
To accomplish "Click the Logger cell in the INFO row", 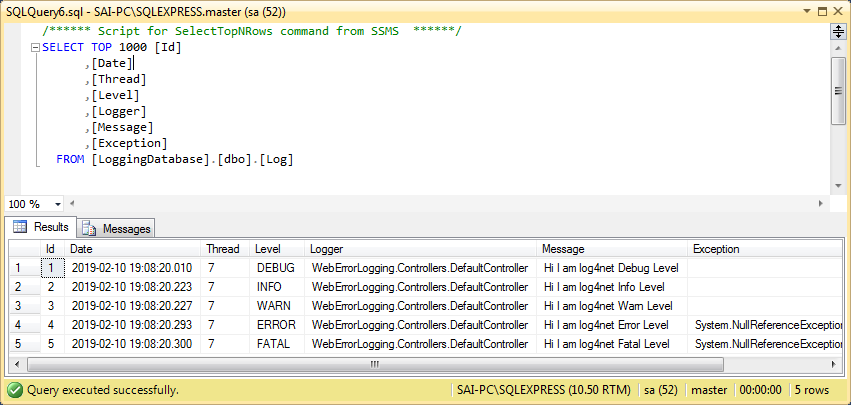I will pos(421,287).
